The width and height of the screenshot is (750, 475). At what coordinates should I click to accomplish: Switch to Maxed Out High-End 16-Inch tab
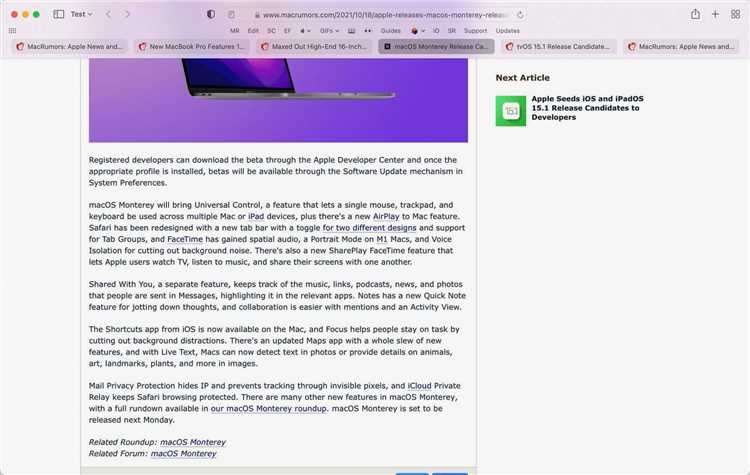[315, 46]
